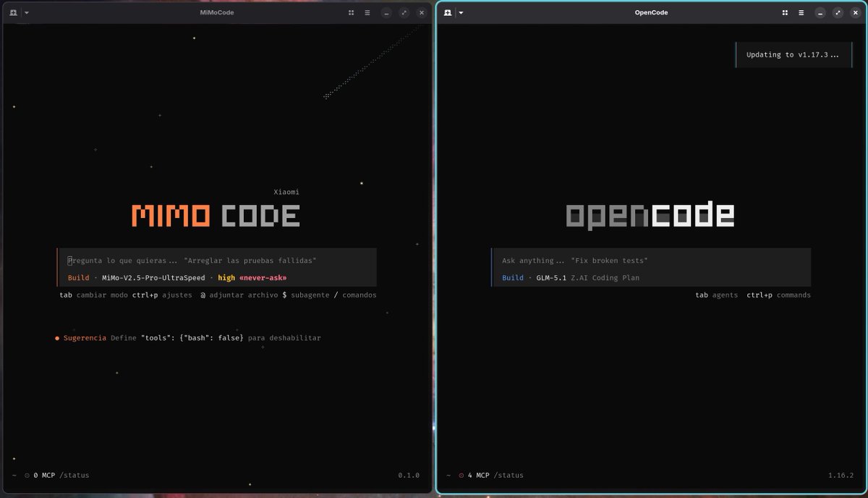Click the "4 MCP" status in OpenCode

(478, 476)
